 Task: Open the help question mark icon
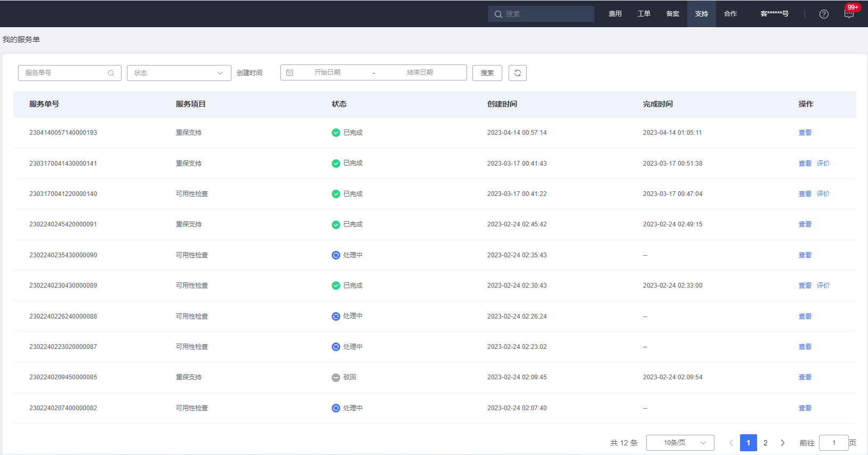tap(824, 14)
